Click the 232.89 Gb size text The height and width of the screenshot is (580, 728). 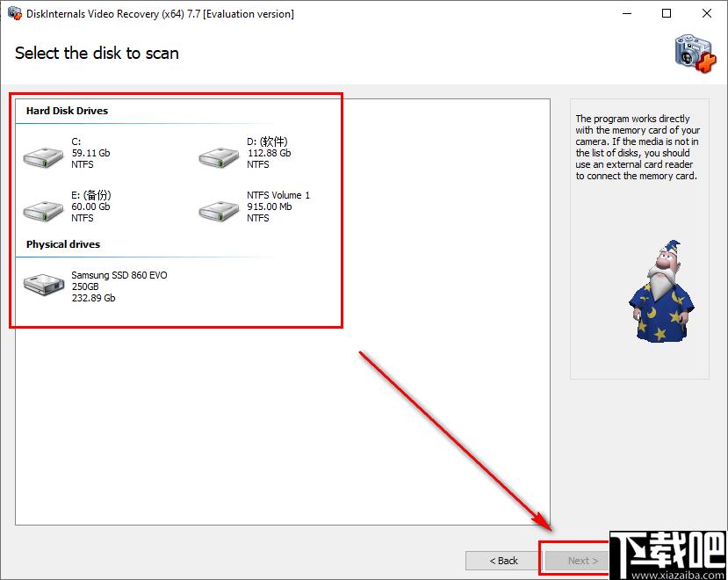click(x=93, y=298)
